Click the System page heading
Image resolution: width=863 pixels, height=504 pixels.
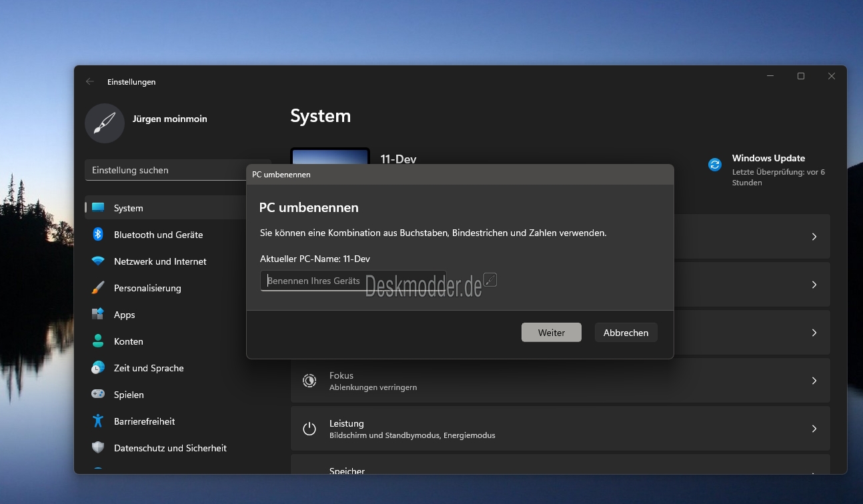[321, 116]
